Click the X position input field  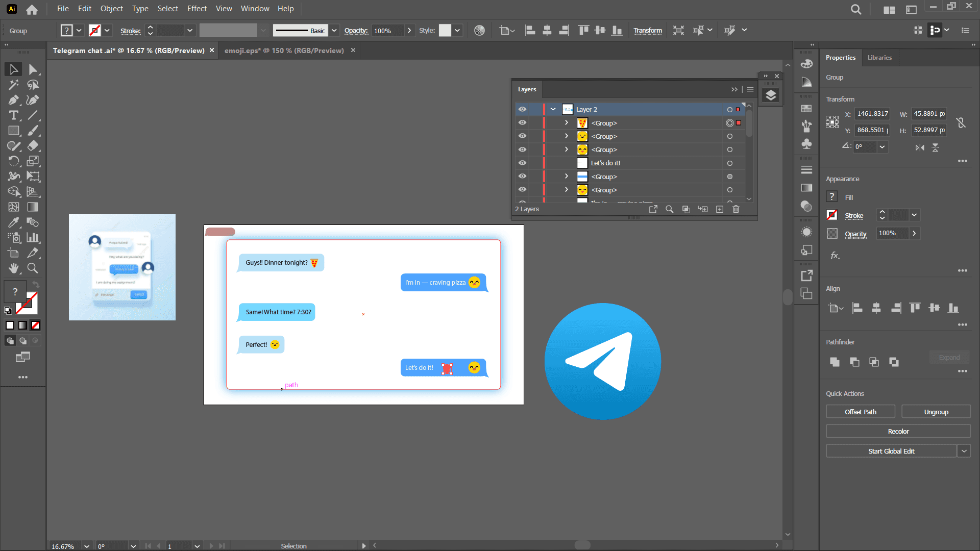(872, 114)
